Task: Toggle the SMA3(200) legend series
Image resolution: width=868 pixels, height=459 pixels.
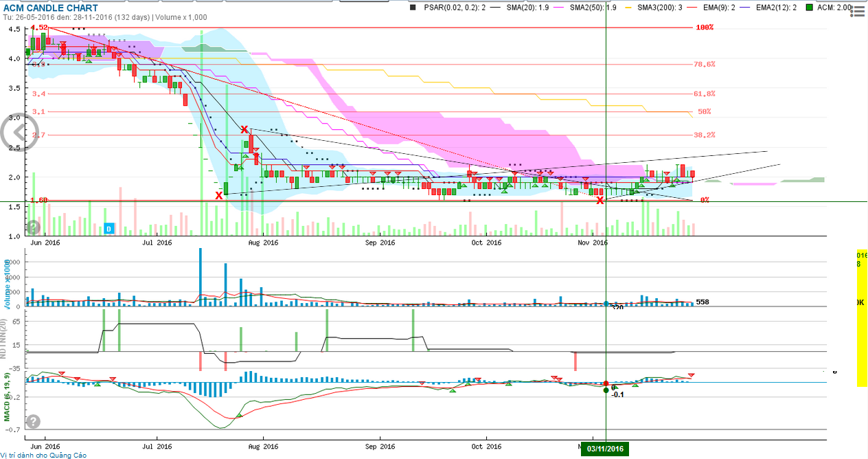Action: pyautogui.click(x=654, y=8)
